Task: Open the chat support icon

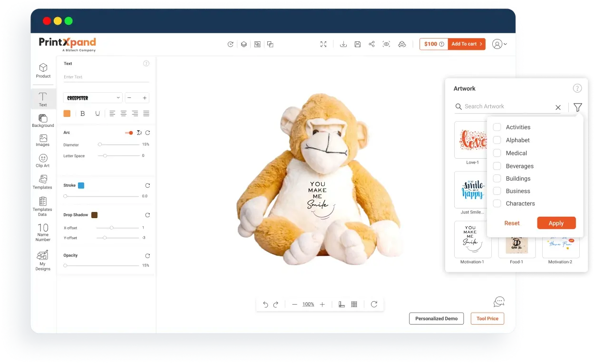Action: coord(498,302)
